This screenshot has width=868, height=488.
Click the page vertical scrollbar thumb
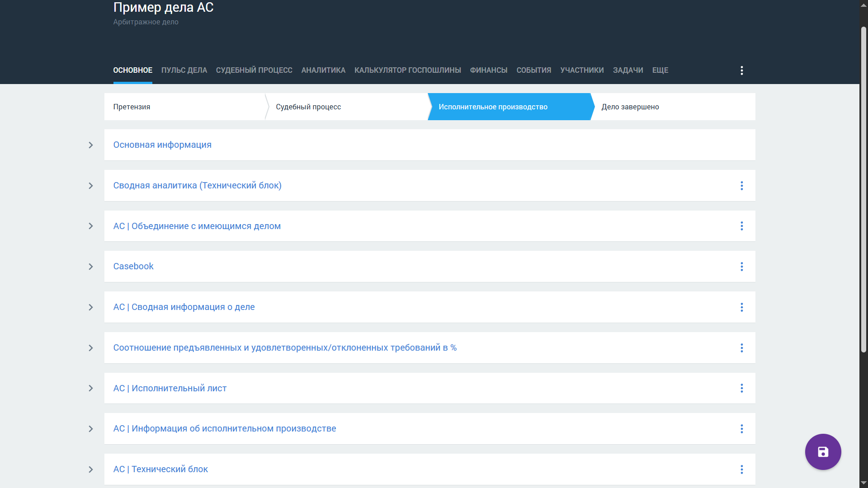tap(863, 190)
